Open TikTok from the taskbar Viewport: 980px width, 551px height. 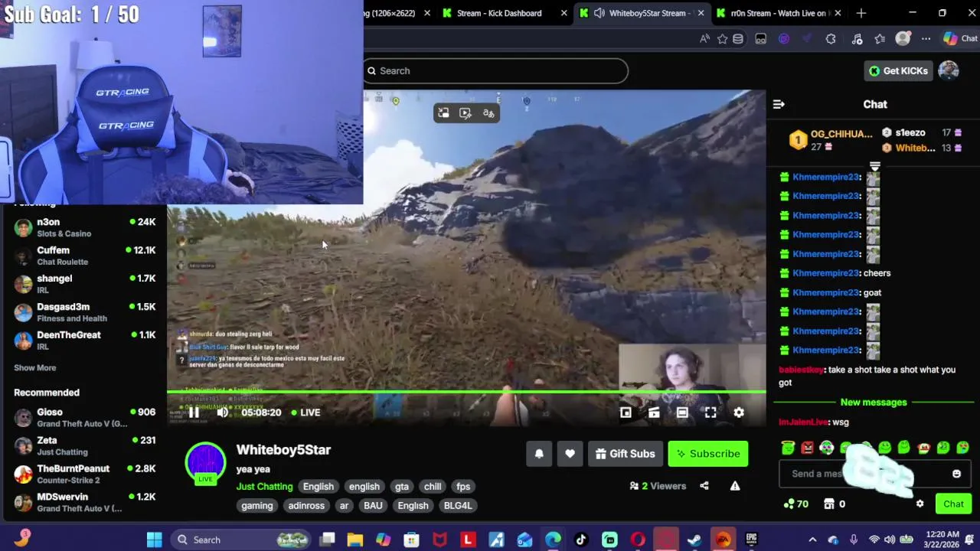[x=581, y=540]
